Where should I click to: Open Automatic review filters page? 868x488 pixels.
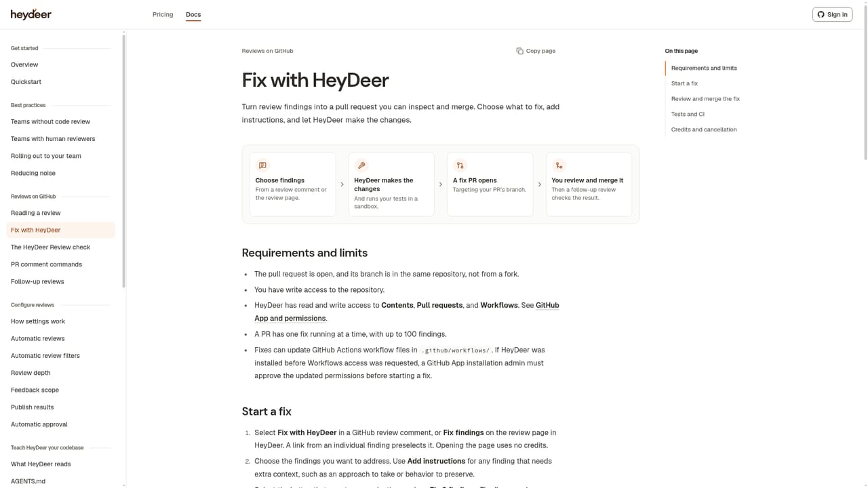click(x=60, y=356)
